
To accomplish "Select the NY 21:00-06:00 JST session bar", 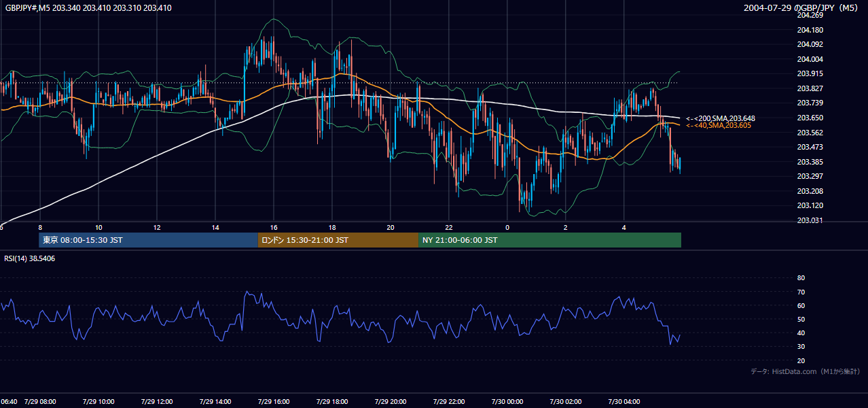I will [549, 240].
